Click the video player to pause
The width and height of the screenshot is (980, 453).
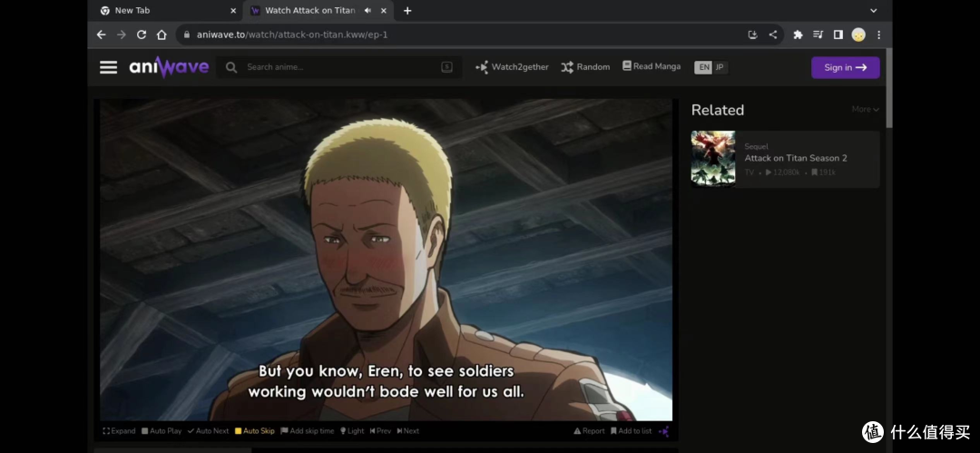[x=387, y=260]
